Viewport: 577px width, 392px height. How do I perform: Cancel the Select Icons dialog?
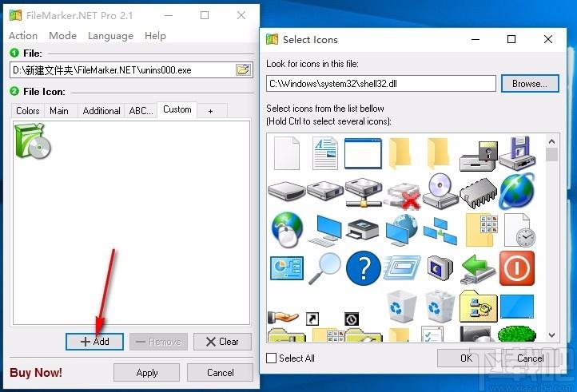click(531, 358)
